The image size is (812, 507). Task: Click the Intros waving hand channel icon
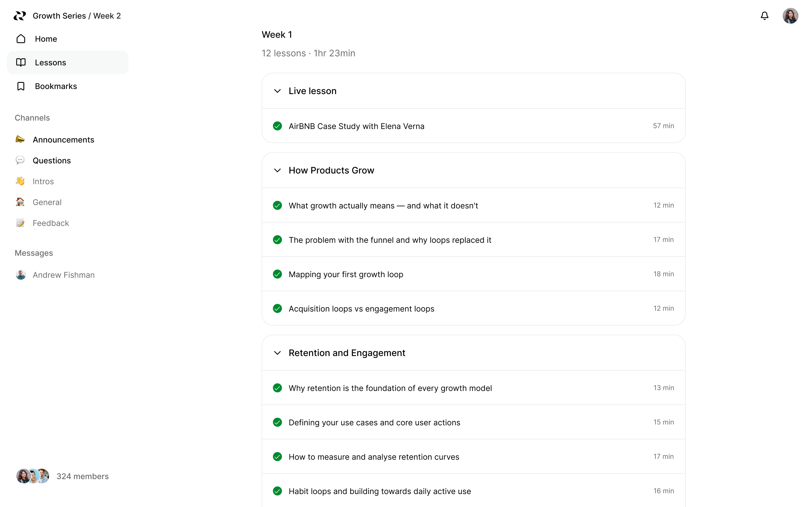20,181
